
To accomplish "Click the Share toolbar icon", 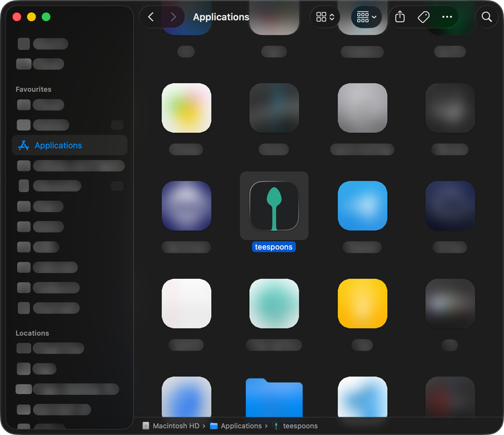I will click(x=400, y=17).
